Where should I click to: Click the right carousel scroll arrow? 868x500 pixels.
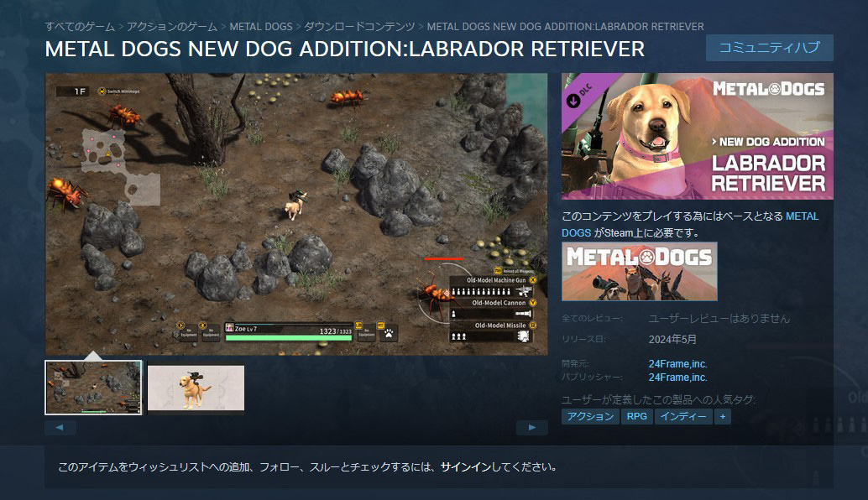(x=532, y=428)
